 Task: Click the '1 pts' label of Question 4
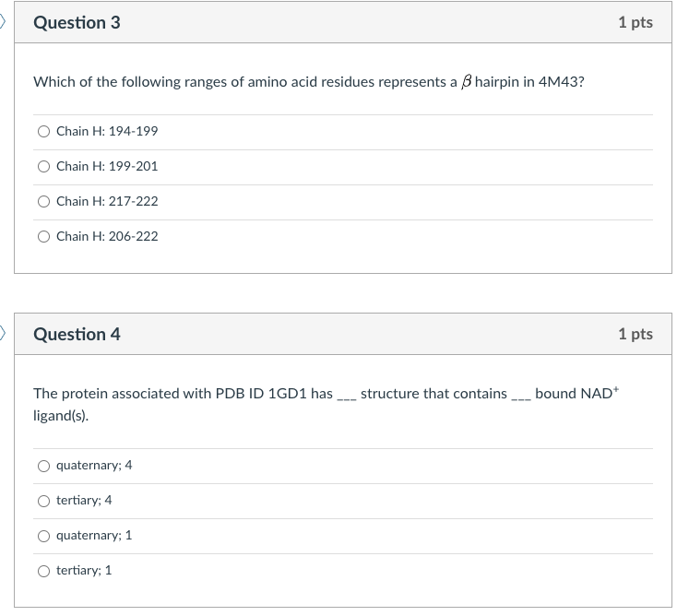(x=635, y=334)
